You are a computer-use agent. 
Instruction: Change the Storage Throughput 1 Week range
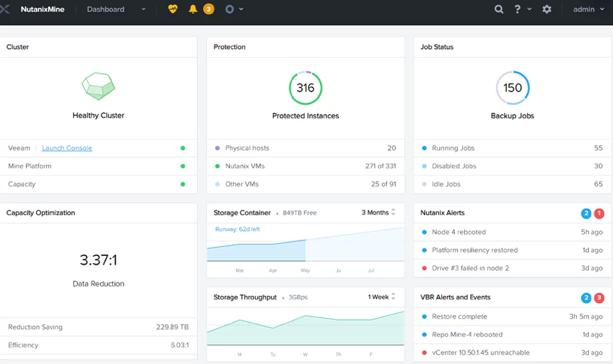[x=381, y=297]
